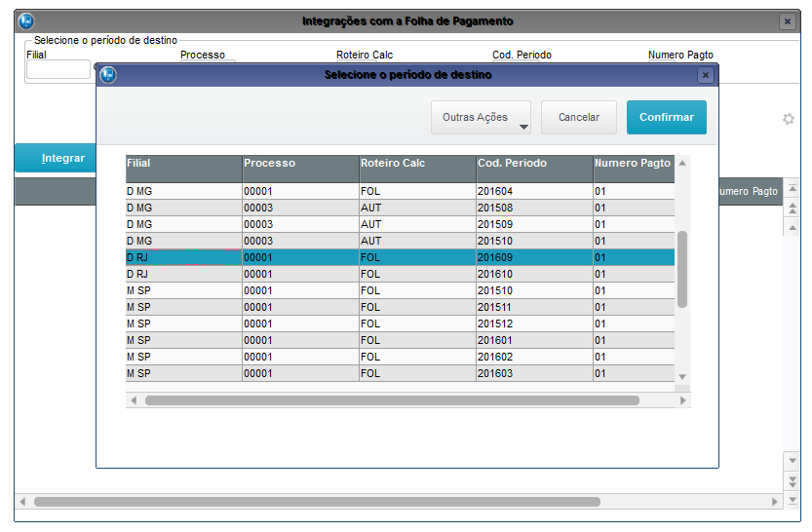Image resolution: width=812 pixels, height=532 pixels.
Task: Jump to top of main window grid
Action: tap(793, 188)
